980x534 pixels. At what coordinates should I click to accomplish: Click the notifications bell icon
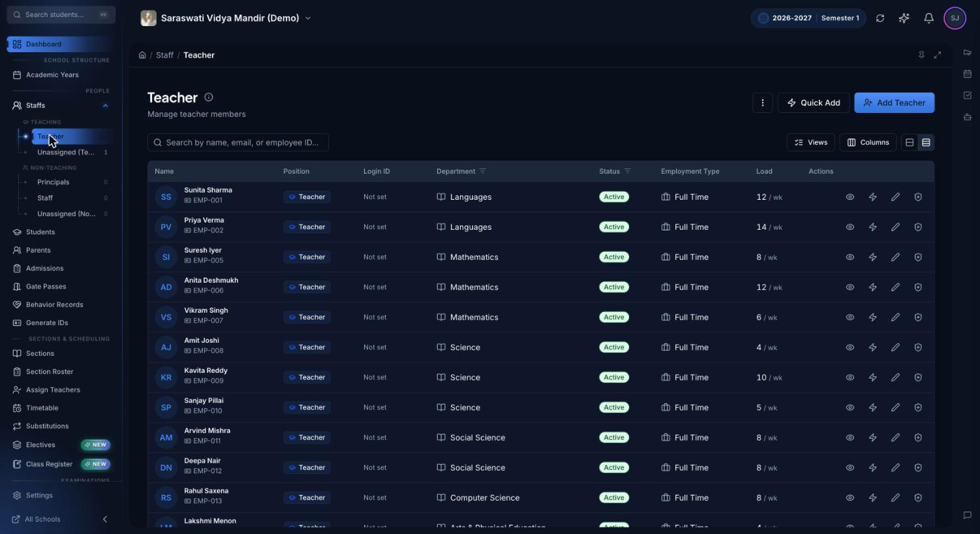pyautogui.click(x=928, y=18)
